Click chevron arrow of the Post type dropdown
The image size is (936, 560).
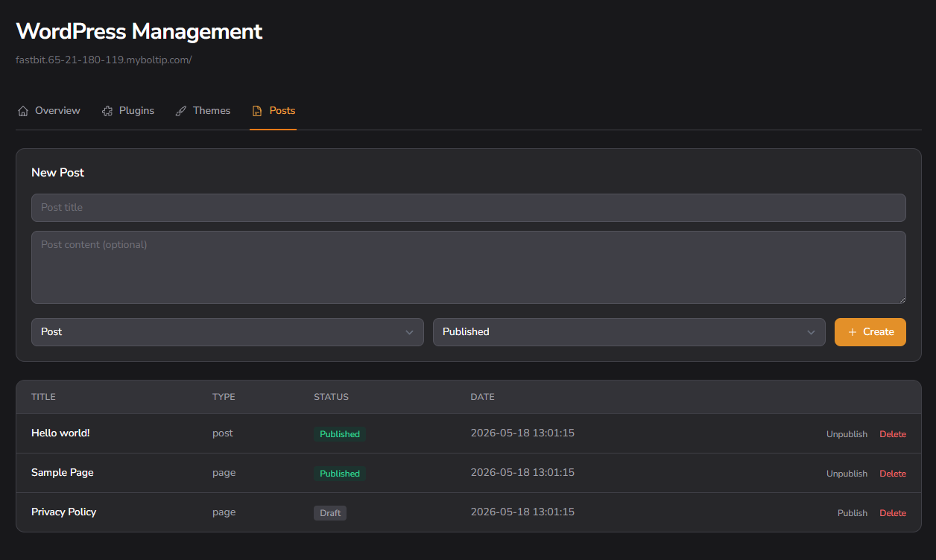click(x=409, y=332)
